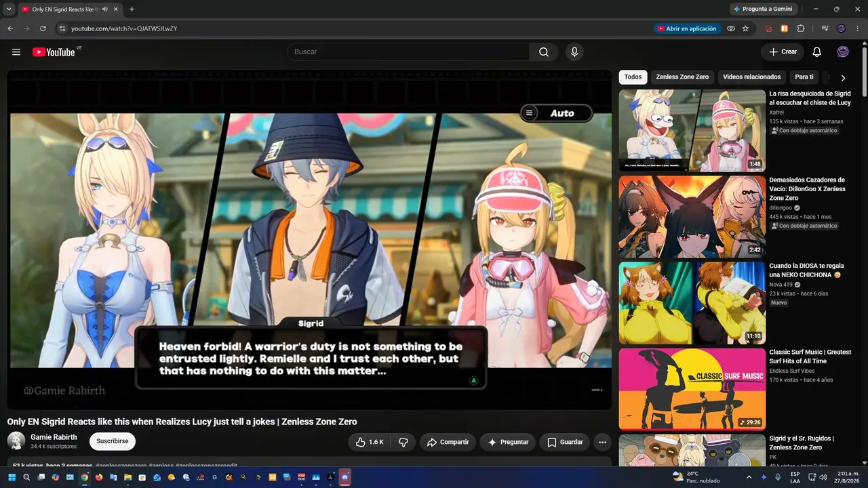
Task: Focus the Chrome address bar URL
Action: point(124,28)
